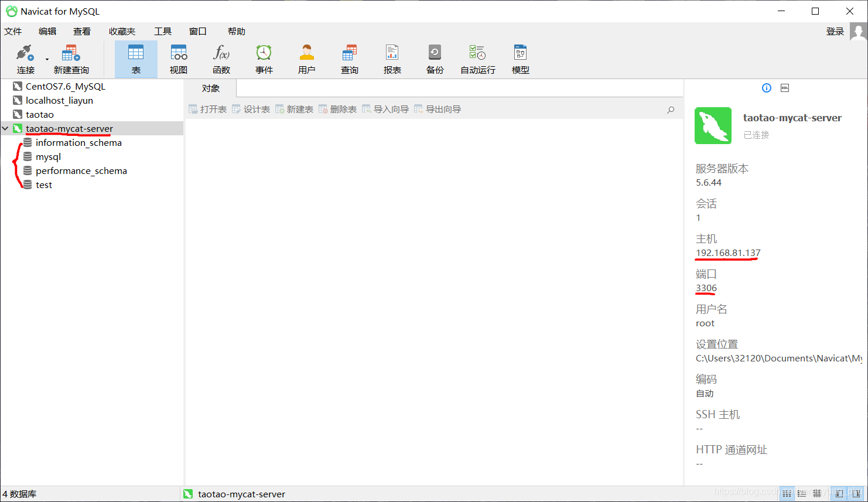
Task: Open the 收藏夹 (Favorites) menu
Action: tap(122, 32)
